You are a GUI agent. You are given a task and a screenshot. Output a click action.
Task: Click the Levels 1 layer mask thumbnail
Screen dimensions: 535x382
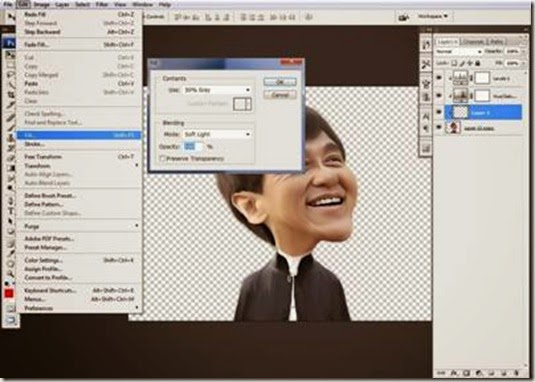482,78
